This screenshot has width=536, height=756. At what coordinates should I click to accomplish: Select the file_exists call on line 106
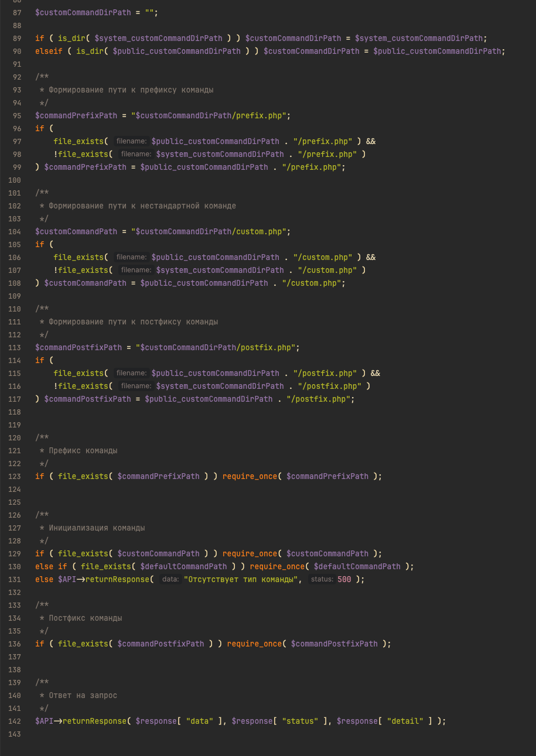click(x=78, y=257)
